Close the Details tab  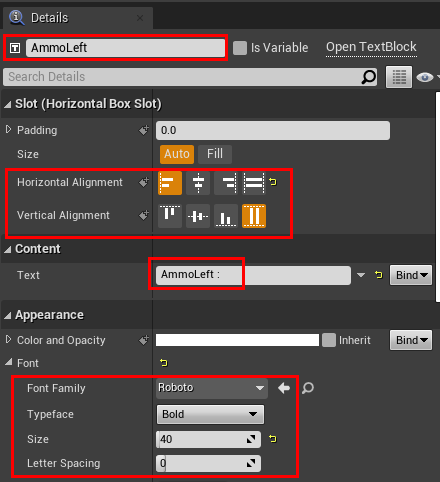(x=140, y=18)
